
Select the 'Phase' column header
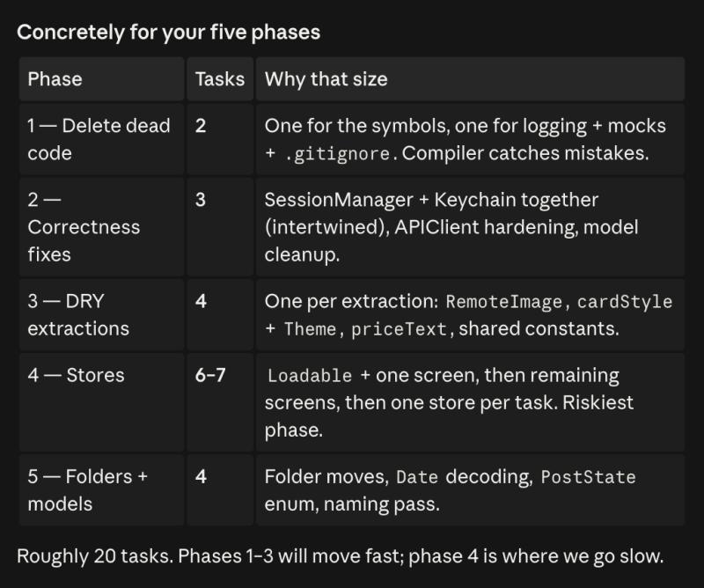click(x=101, y=79)
